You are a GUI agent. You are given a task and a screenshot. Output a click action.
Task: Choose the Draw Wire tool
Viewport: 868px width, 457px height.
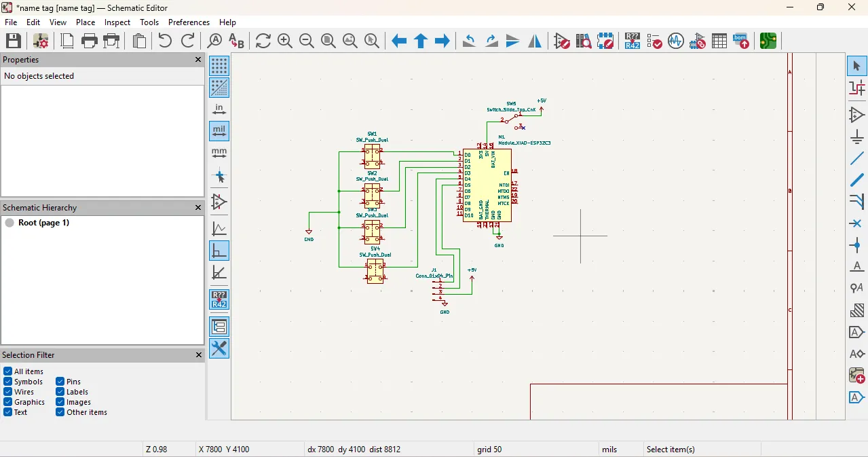856,159
